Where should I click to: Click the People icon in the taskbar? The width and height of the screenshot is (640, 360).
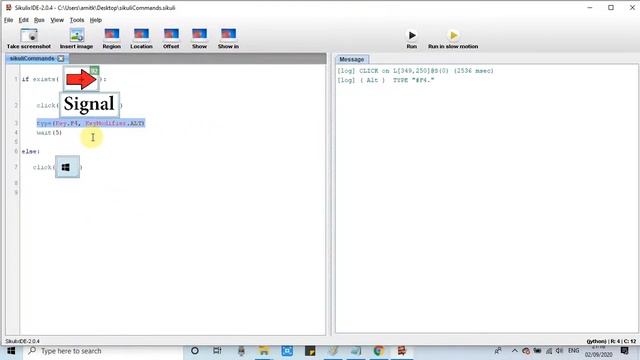point(498,351)
